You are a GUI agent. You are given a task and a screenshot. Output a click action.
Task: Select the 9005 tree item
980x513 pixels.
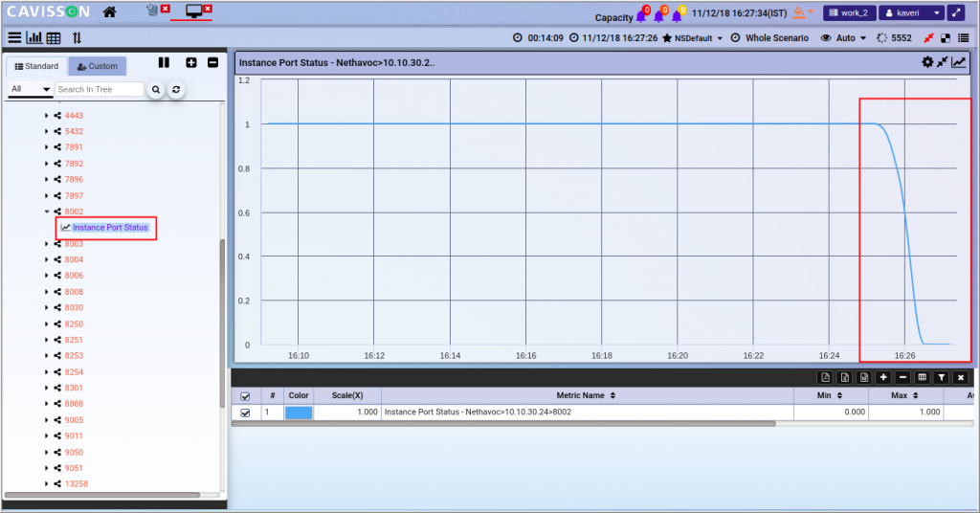(74, 420)
